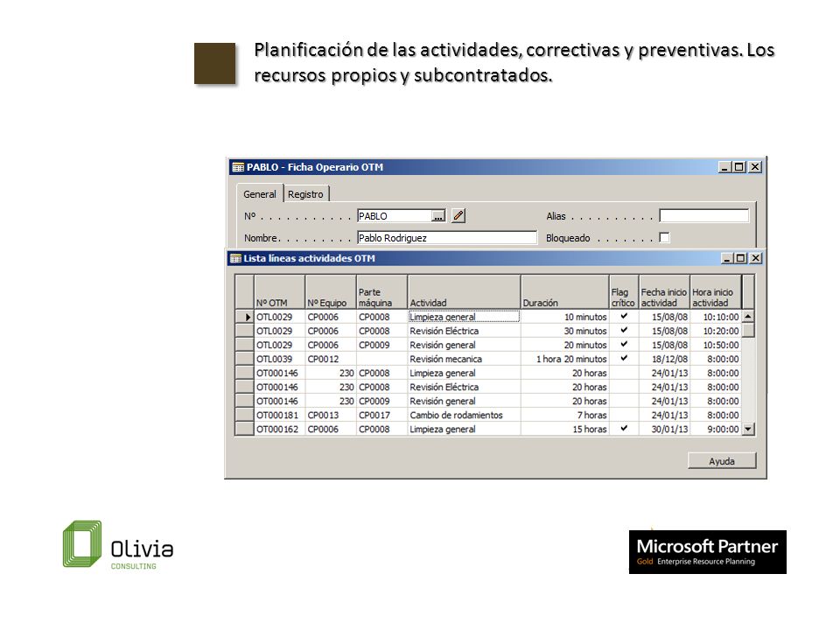This screenshot has height=630, width=840.
Task: Click the Nº OTM column header
Action: pos(280,292)
